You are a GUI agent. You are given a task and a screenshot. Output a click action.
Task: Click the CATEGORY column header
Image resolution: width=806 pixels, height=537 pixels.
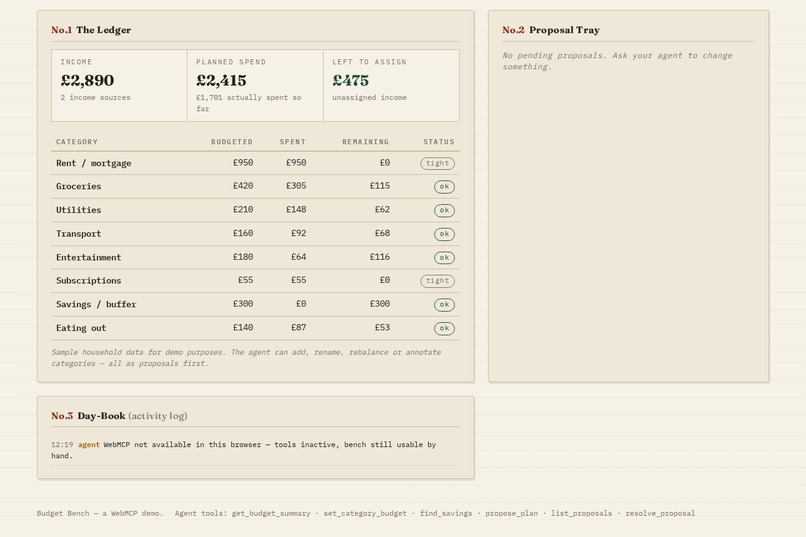click(x=77, y=142)
